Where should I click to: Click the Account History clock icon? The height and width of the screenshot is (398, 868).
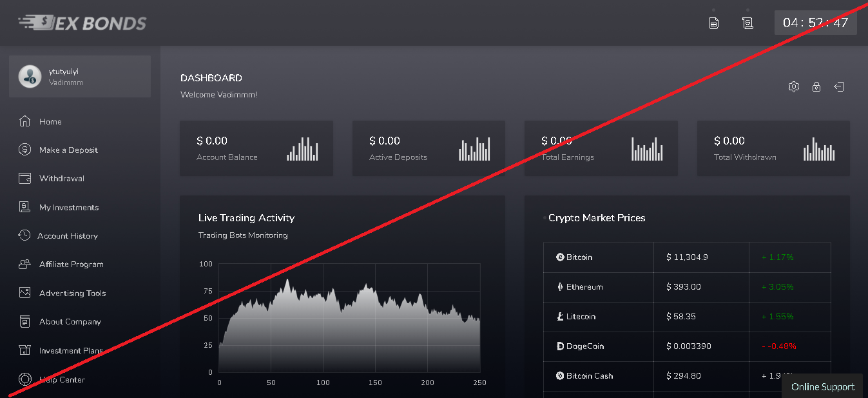coord(24,235)
